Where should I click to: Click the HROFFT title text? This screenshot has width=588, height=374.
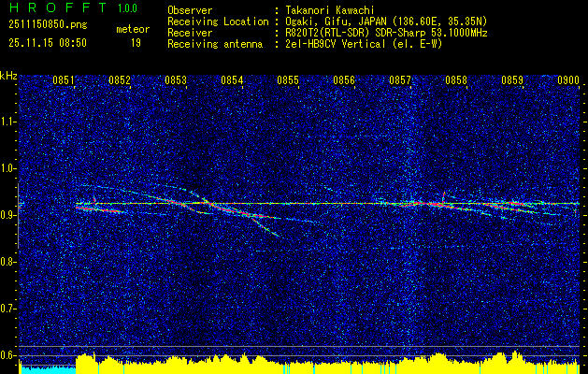click(58, 7)
